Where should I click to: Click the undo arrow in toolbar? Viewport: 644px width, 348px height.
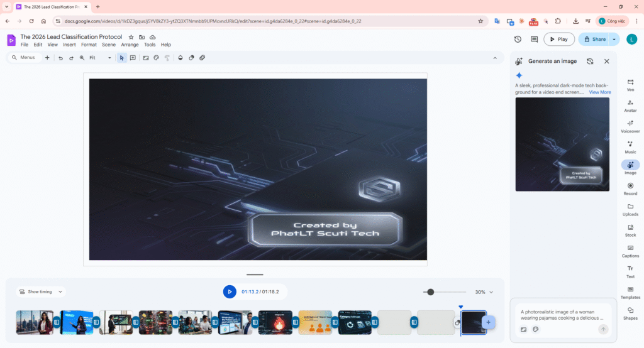60,58
